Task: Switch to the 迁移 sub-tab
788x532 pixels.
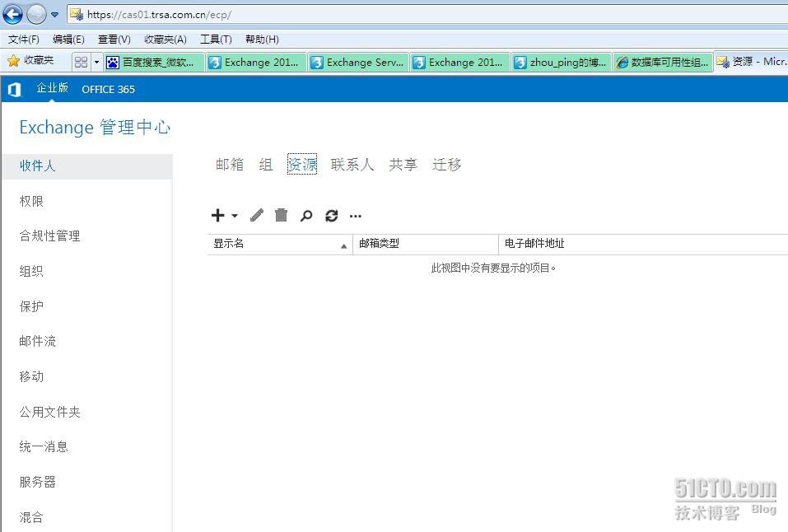Action: tap(447, 165)
